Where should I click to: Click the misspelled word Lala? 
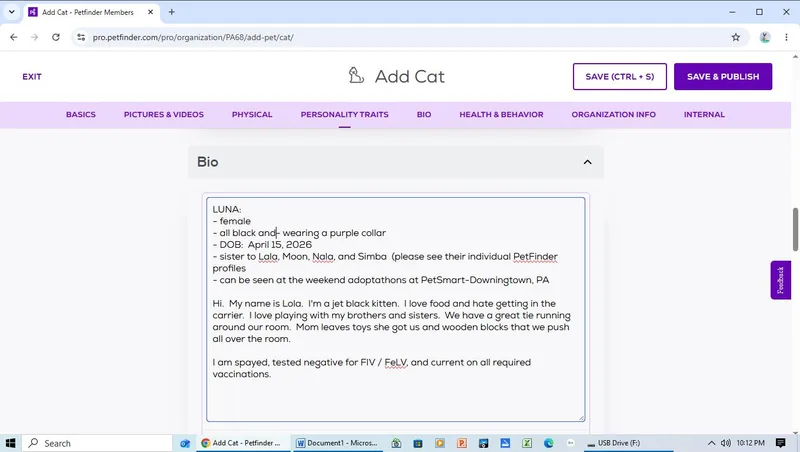[x=268, y=257]
